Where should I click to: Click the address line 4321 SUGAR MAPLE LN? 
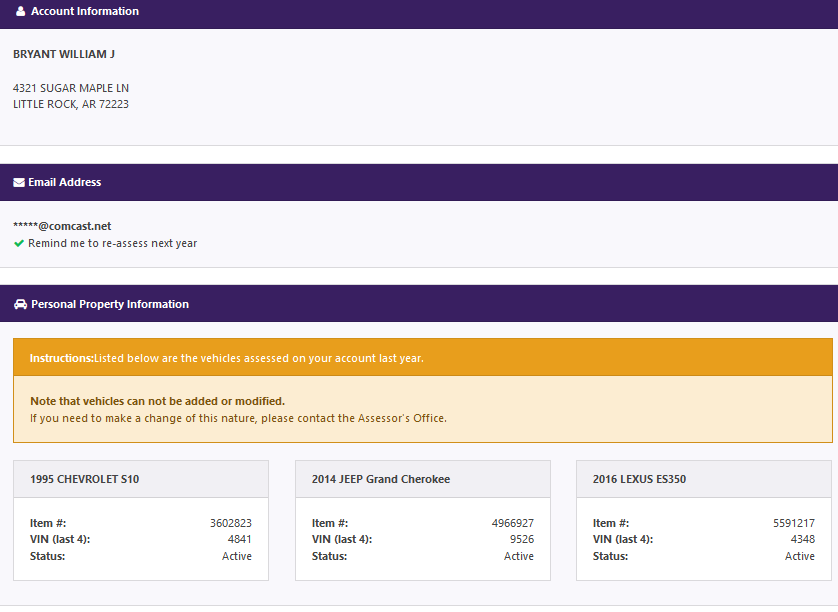(71, 88)
